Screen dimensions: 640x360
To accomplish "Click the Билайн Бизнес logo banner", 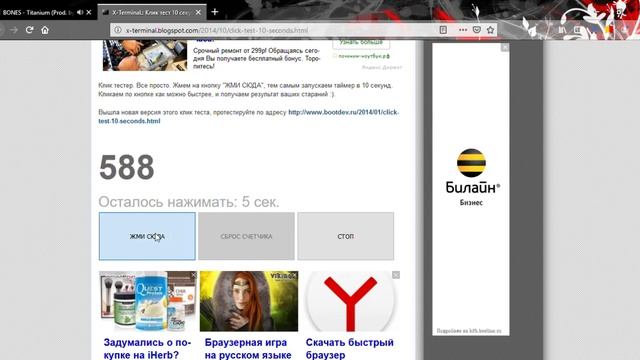I will [471, 177].
